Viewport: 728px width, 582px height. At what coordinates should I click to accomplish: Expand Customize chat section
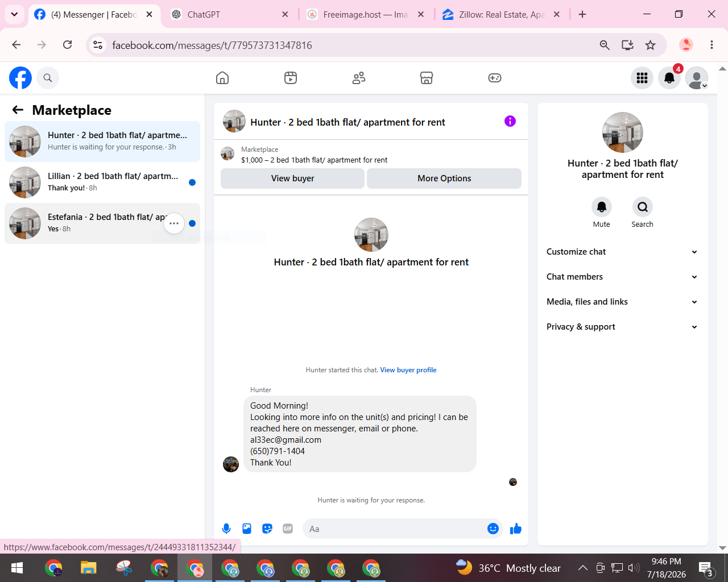click(622, 252)
